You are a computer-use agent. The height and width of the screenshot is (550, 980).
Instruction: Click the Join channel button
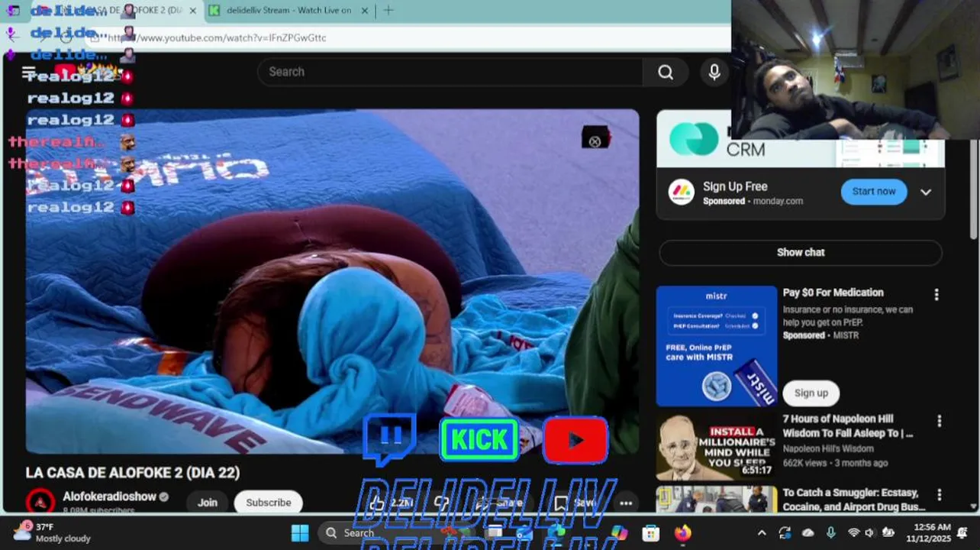pyautogui.click(x=208, y=503)
